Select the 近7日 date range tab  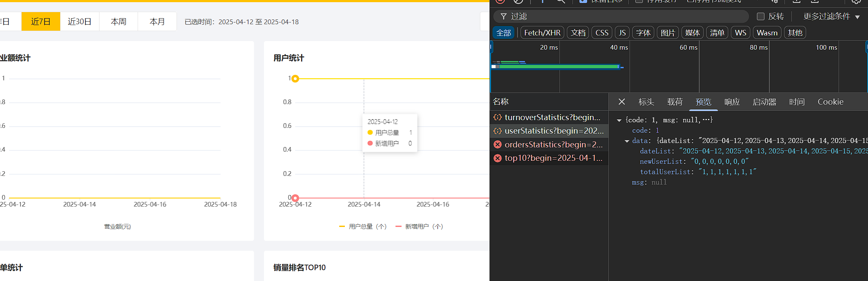pos(41,22)
